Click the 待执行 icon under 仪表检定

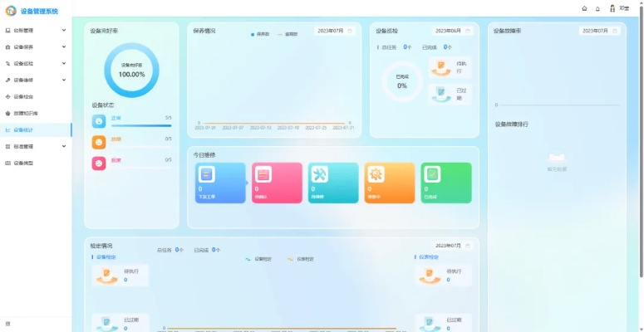tap(430, 276)
